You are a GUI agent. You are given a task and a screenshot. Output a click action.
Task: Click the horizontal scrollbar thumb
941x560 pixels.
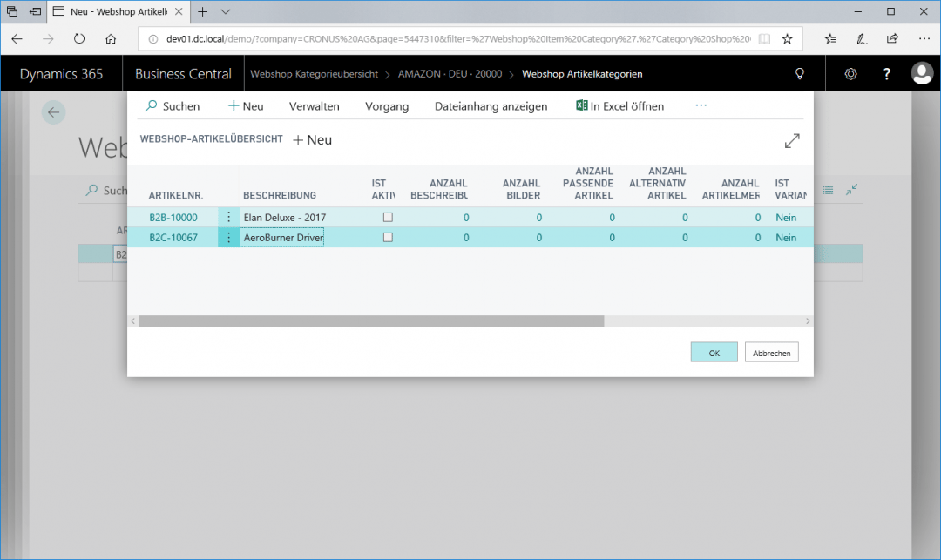pos(371,321)
